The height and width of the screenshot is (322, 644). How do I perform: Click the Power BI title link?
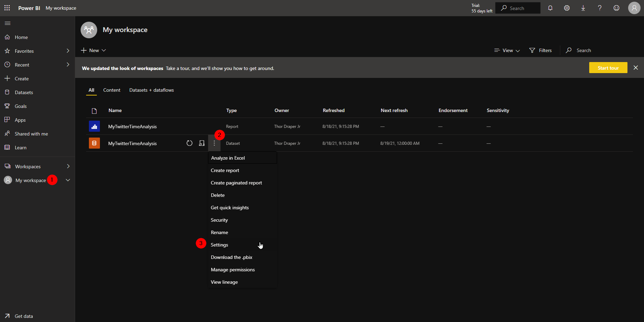click(29, 8)
